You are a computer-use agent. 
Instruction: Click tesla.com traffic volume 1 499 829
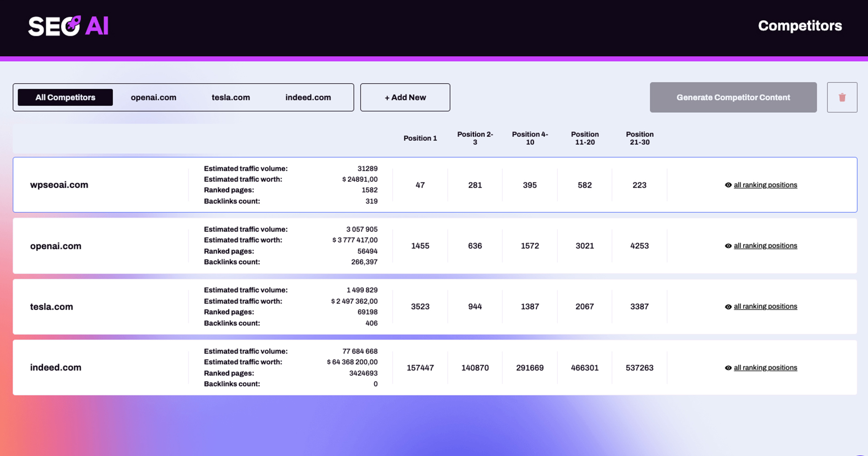pyautogui.click(x=362, y=290)
